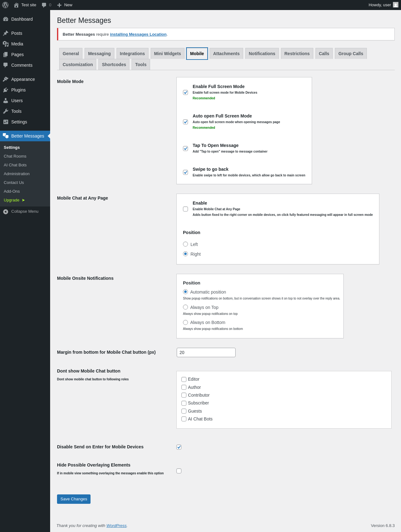This screenshot has width=401, height=532.
Task: Enable Hide Possible Overlaying Elements checkbox
Action: [179, 471]
